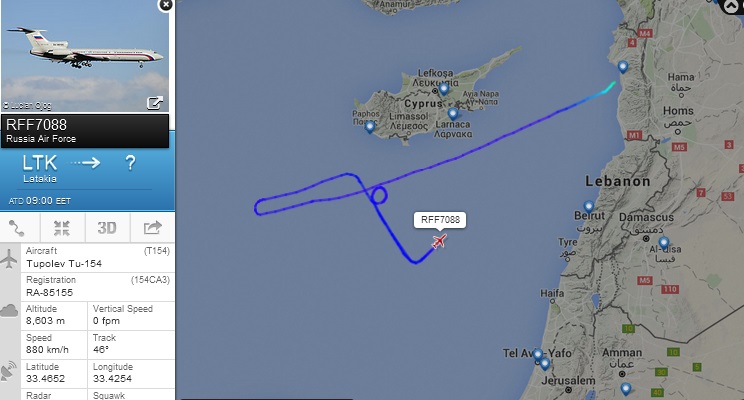Click the share flight icon
The width and height of the screenshot is (744, 400).
pos(153,228)
